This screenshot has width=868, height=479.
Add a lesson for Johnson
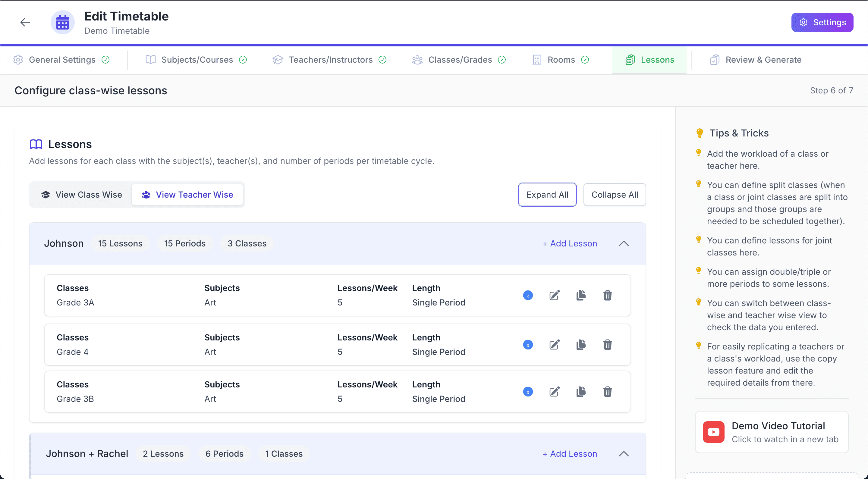570,243
